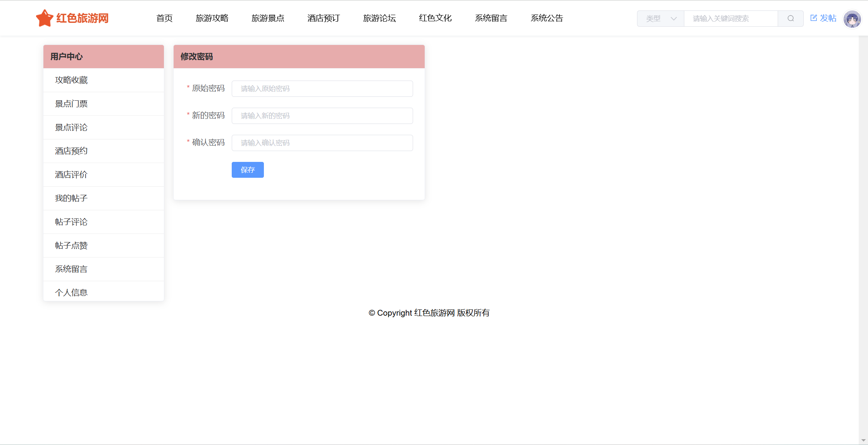Image resolution: width=868 pixels, height=445 pixels.
Task: Click the search magnifier icon
Action: point(790,18)
